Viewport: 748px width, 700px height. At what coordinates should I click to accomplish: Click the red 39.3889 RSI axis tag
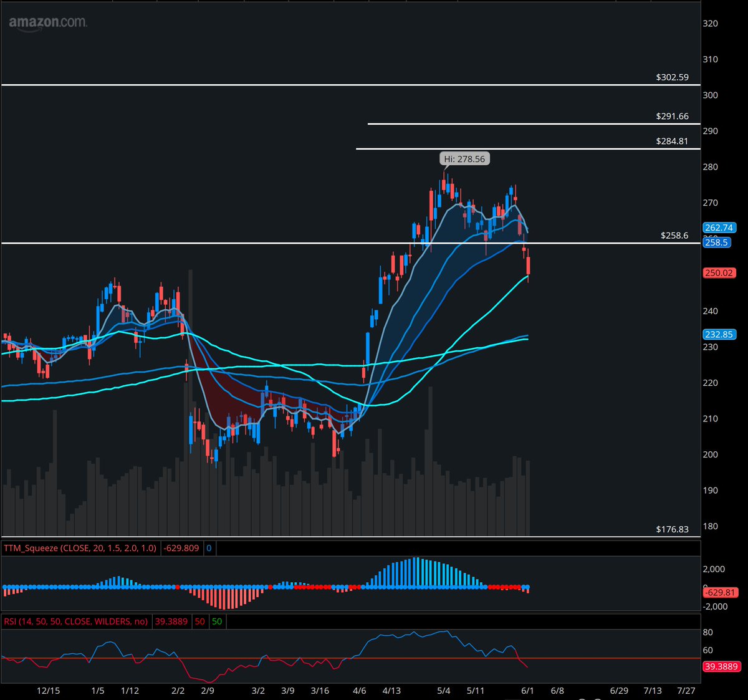point(721,666)
